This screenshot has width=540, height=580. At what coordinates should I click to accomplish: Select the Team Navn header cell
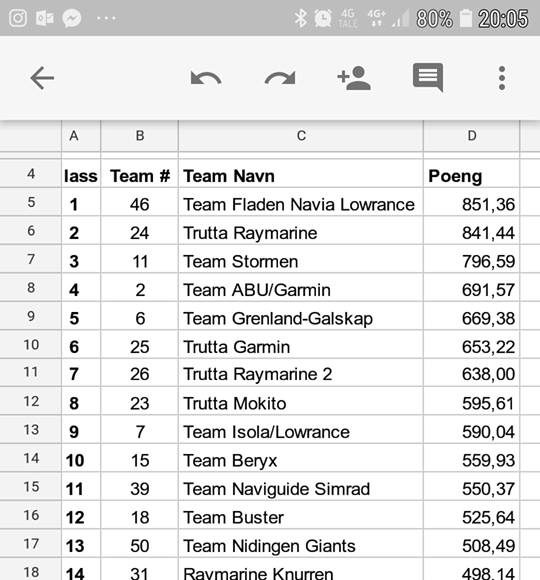[x=301, y=176]
